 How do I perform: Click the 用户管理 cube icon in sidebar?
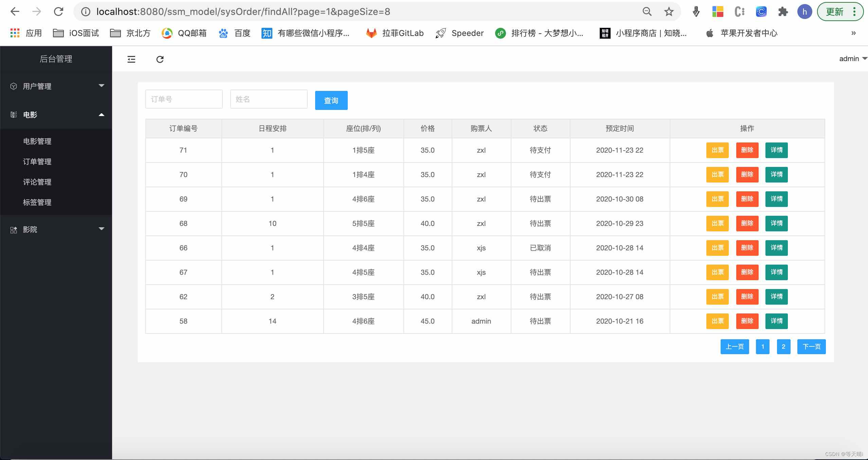(13, 86)
